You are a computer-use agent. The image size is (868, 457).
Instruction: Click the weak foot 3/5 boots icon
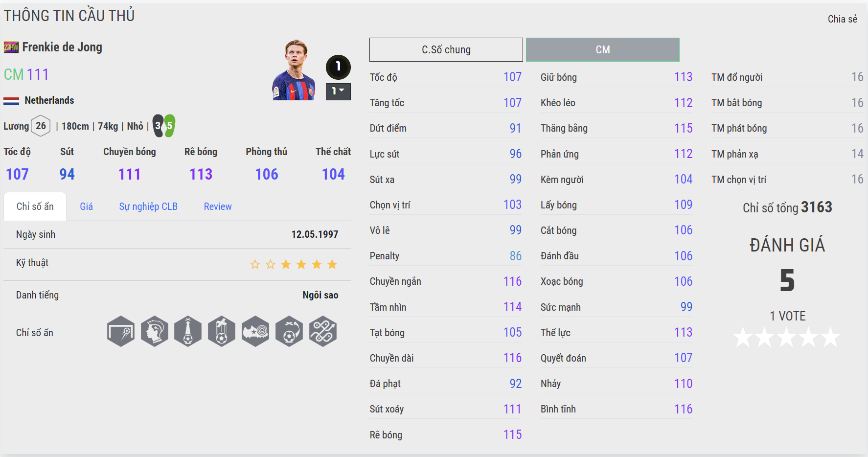tap(163, 126)
